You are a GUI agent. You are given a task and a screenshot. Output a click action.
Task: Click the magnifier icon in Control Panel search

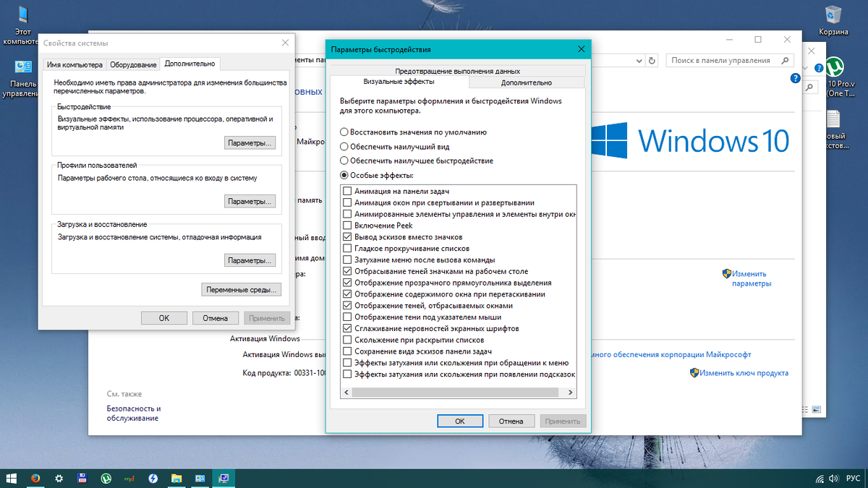785,61
